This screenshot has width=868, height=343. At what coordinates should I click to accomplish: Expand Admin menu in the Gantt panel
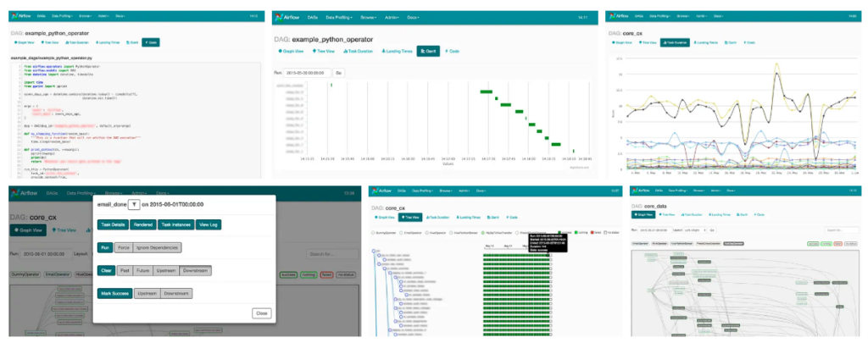(392, 17)
